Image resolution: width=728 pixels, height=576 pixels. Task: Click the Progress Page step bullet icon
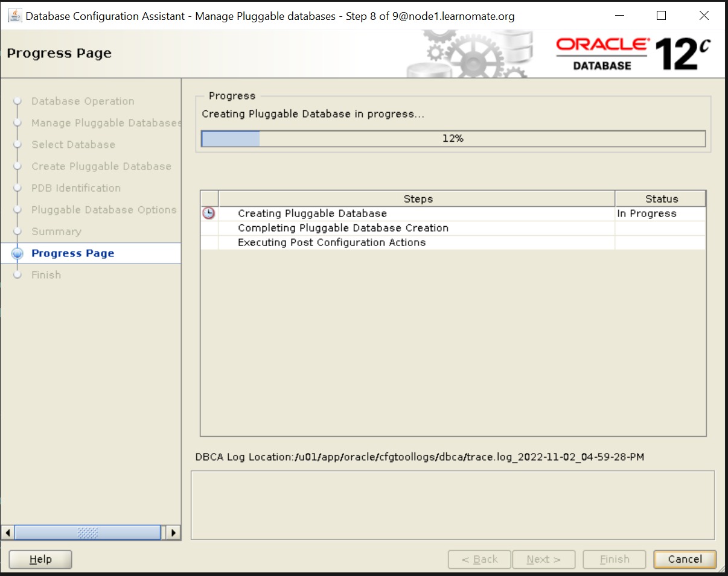[18, 254]
